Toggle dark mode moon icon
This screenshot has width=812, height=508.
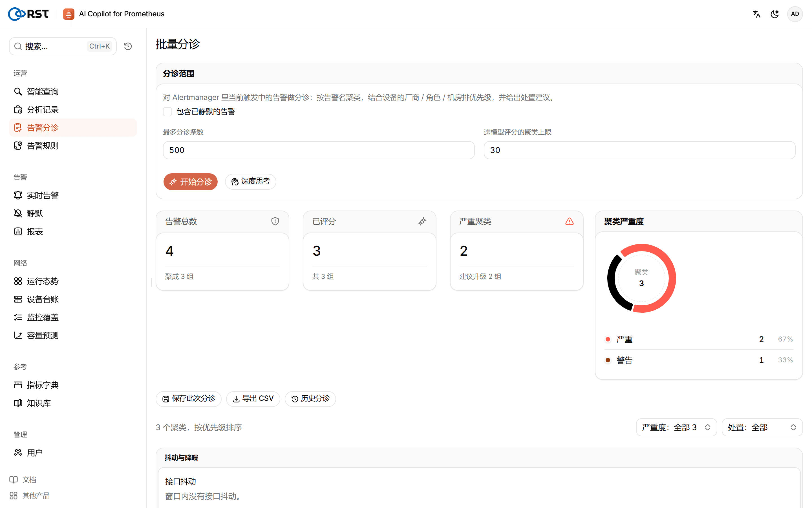click(775, 14)
